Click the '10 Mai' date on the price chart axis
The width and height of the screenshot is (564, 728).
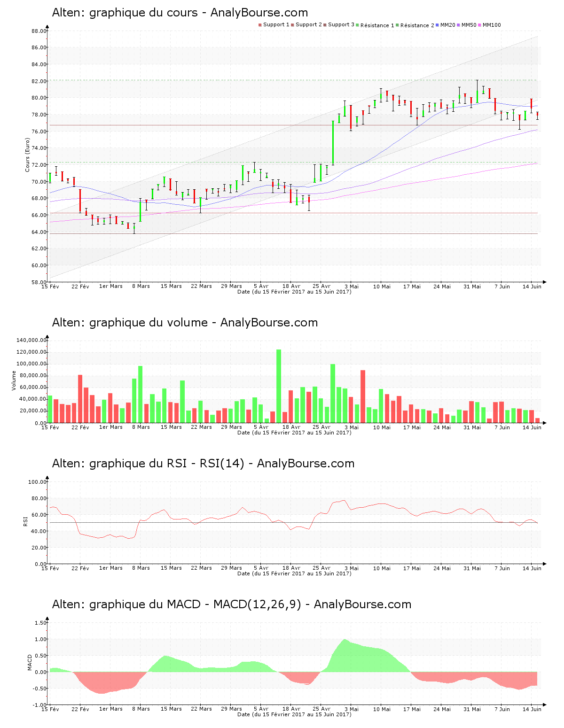(x=382, y=286)
